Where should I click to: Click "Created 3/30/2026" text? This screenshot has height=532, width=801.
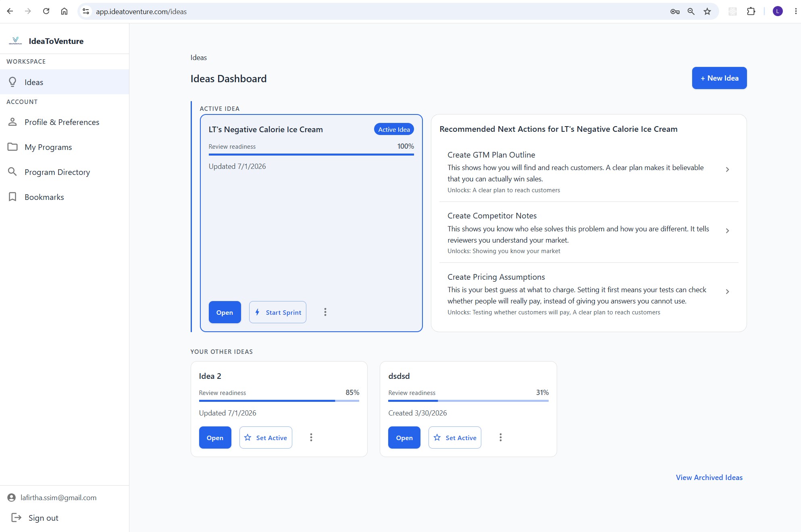pos(417,413)
